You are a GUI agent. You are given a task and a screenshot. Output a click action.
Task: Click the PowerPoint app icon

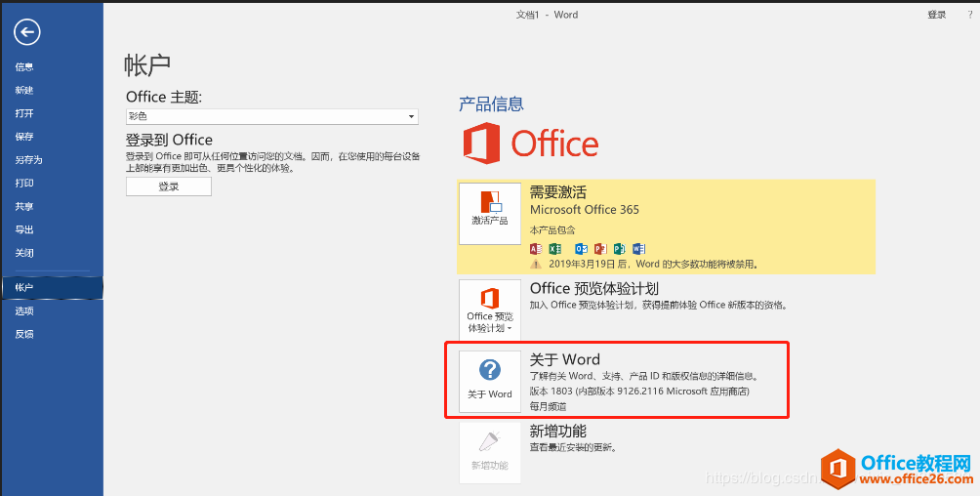pos(600,248)
